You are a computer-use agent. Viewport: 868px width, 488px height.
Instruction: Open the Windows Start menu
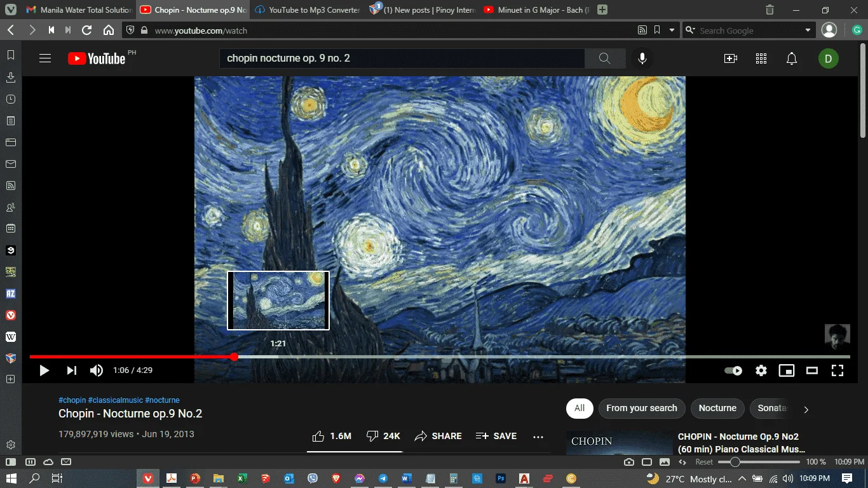click(x=11, y=478)
